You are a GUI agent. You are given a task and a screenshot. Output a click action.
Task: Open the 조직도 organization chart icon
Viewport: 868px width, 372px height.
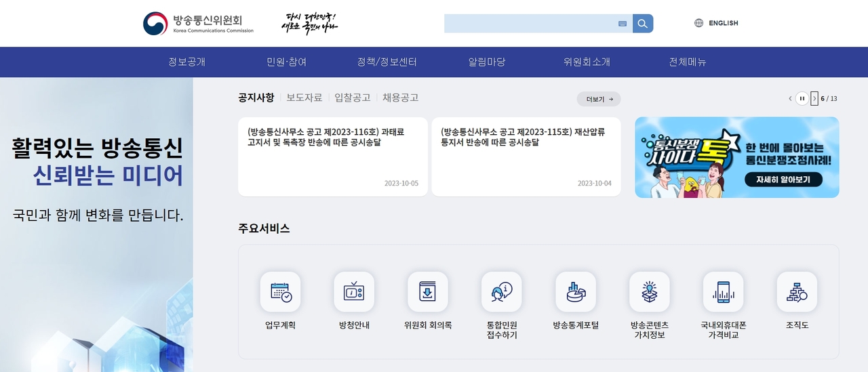click(797, 292)
